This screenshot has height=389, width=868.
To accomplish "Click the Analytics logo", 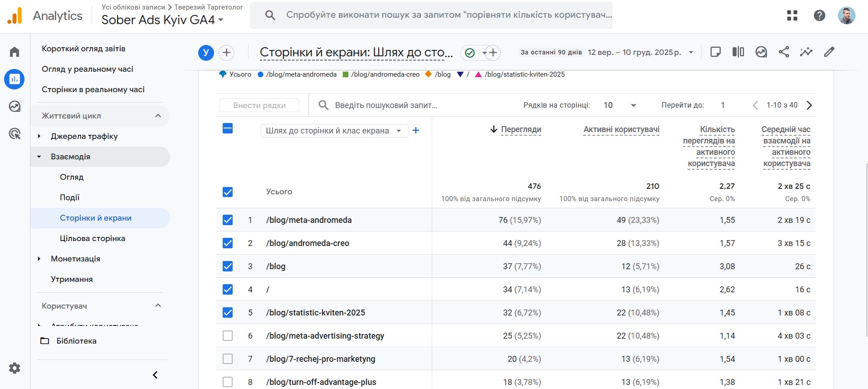I will 45,16.
